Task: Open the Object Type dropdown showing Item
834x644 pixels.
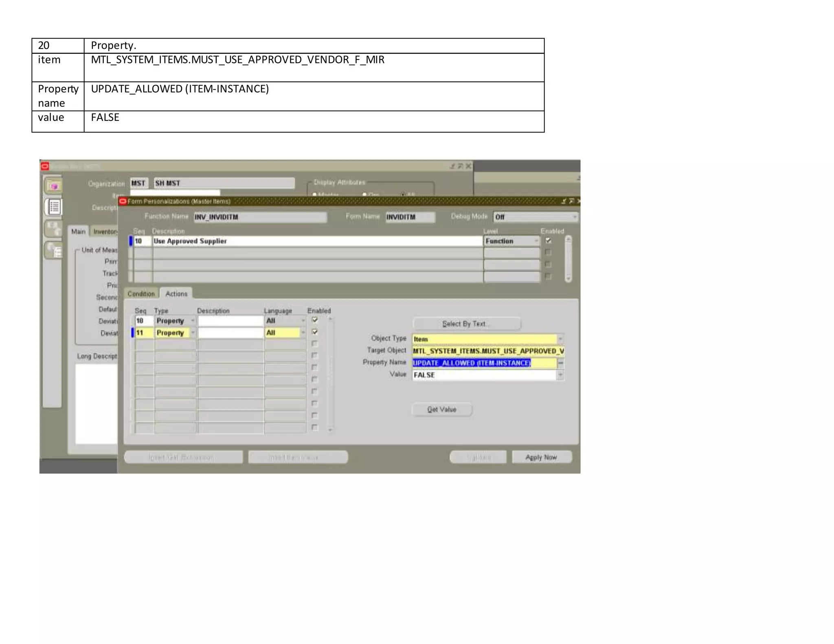Action: pos(561,339)
